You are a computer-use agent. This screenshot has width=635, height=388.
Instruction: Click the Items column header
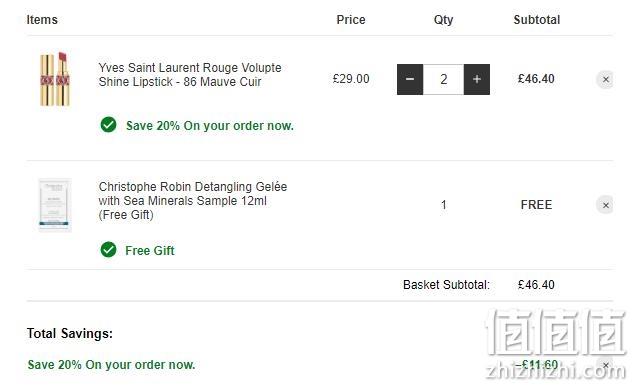coord(42,19)
